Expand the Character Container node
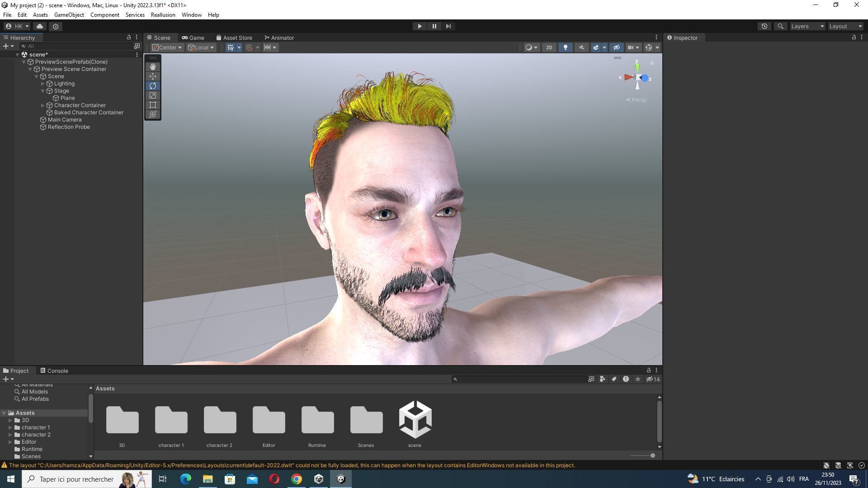The width and height of the screenshot is (868, 488). pos(43,105)
